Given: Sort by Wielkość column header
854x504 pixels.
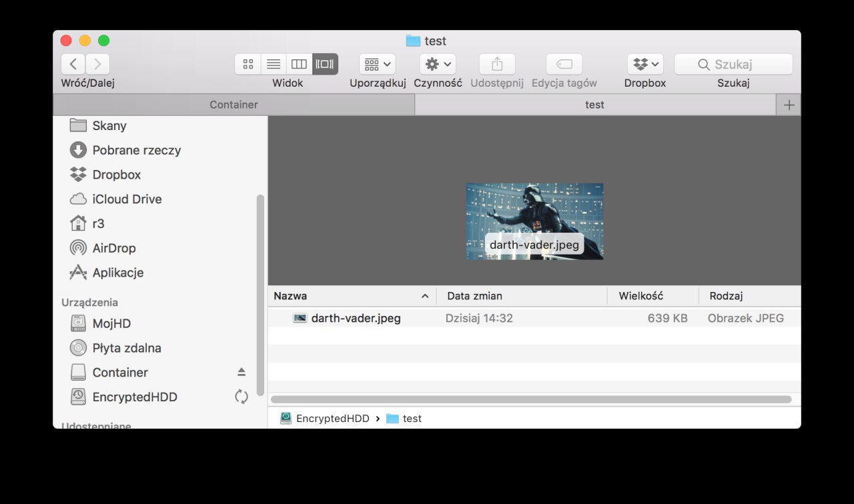Looking at the screenshot, I should tap(653, 296).
